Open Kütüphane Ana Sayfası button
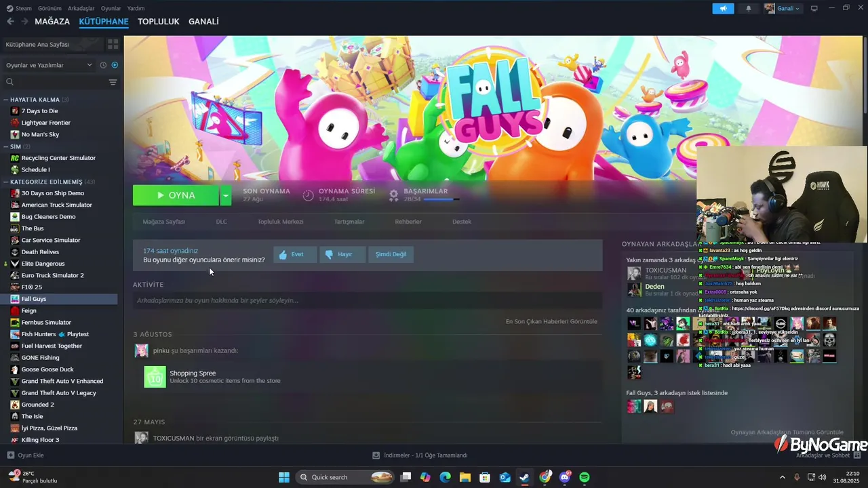The width and height of the screenshot is (868, 488). pyautogui.click(x=53, y=44)
